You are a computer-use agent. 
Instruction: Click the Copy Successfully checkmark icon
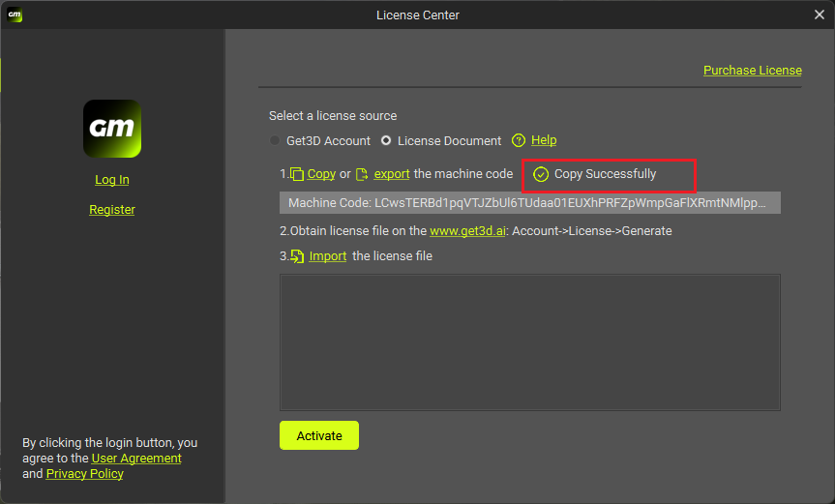(x=541, y=174)
